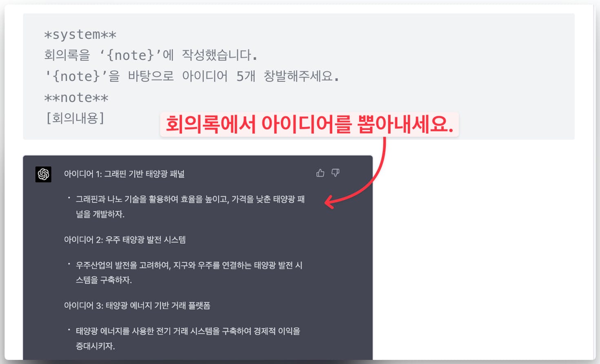Select the 5개 text in the prompt

click(x=246, y=76)
